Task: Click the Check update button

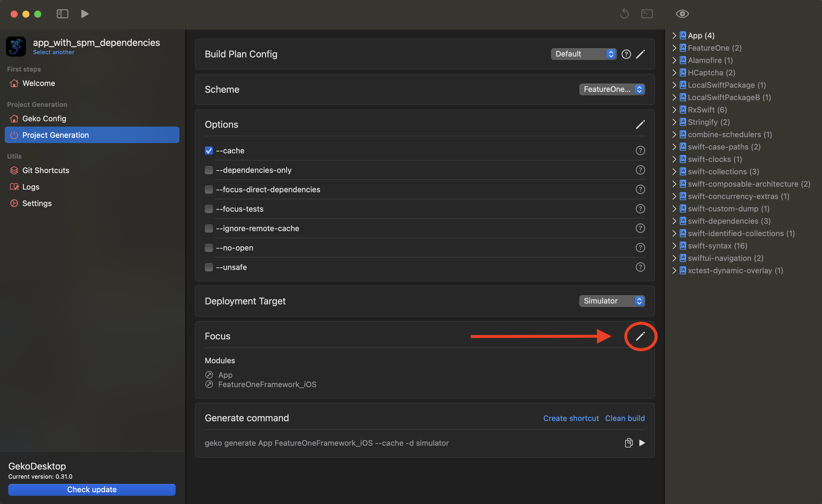Action: [92, 489]
